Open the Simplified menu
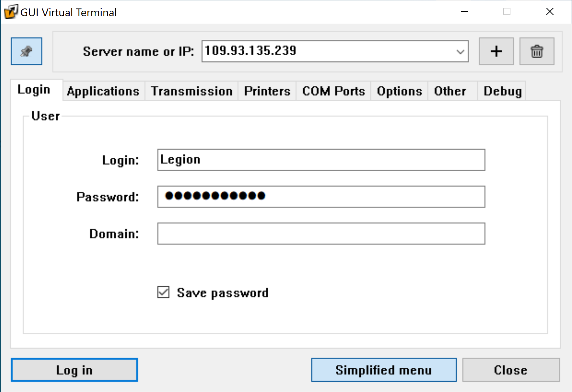This screenshot has width=572, height=392. (x=384, y=370)
